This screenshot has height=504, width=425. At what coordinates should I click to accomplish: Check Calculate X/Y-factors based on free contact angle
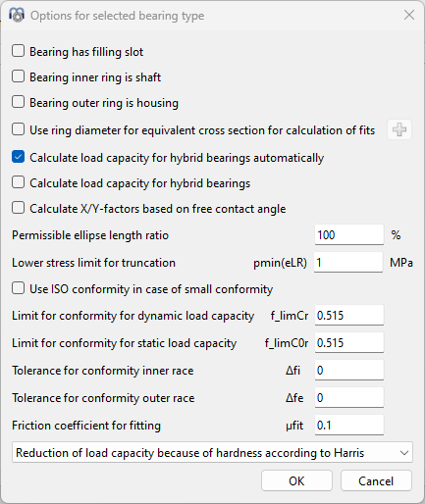(18, 208)
